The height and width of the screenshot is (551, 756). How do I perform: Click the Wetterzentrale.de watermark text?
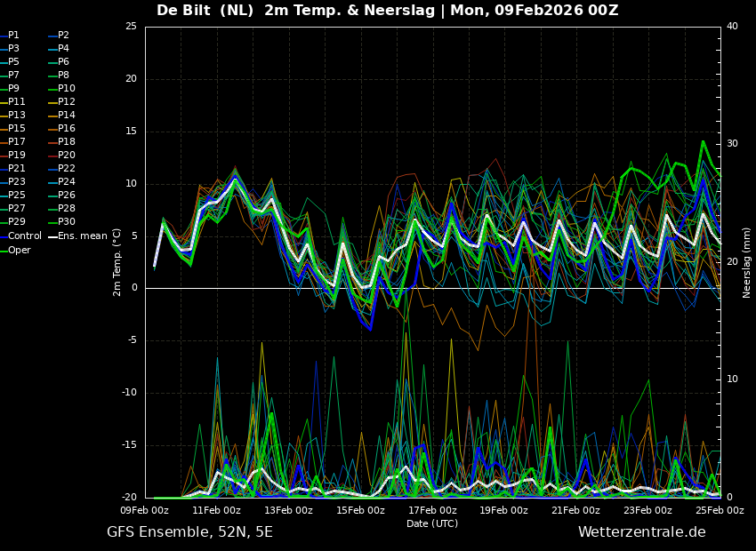click(x=641, y=532)
